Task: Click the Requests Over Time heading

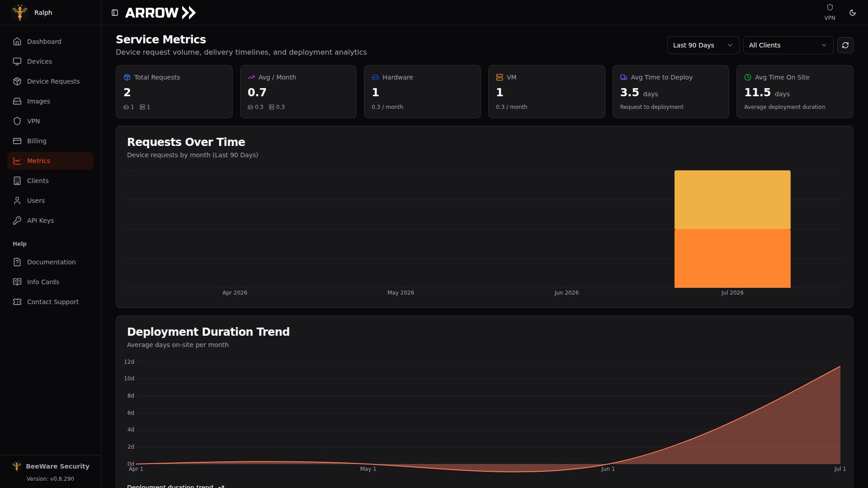Action: point(186,142)
